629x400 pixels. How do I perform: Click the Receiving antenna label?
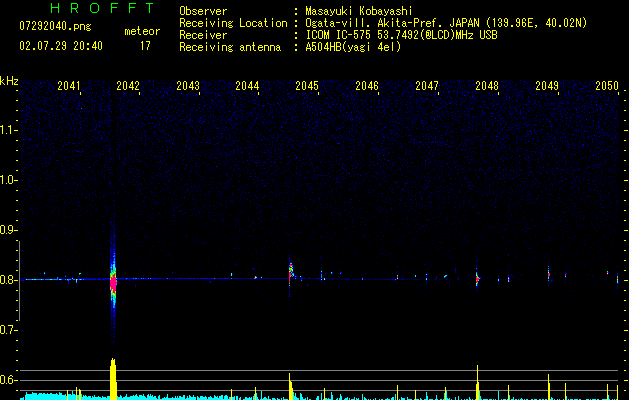point(230,47)
